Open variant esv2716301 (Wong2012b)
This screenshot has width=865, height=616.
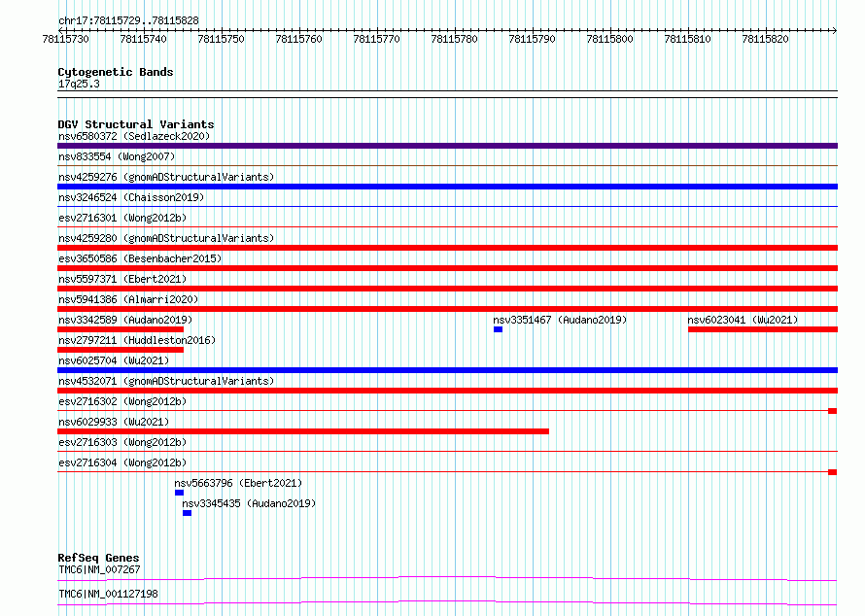[122, 218]
